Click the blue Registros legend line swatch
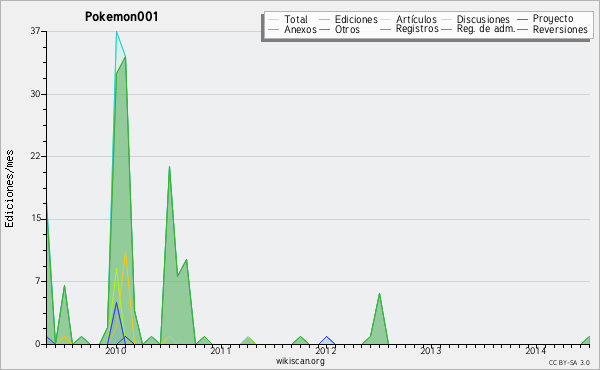Image resolution: width=600 pixels, height=370 pixels. [x=385, y=29]
